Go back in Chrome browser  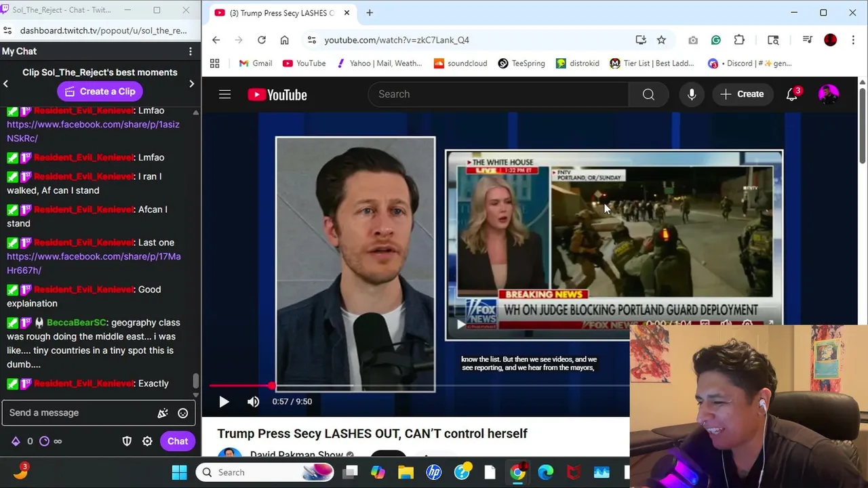pos(216,40)
